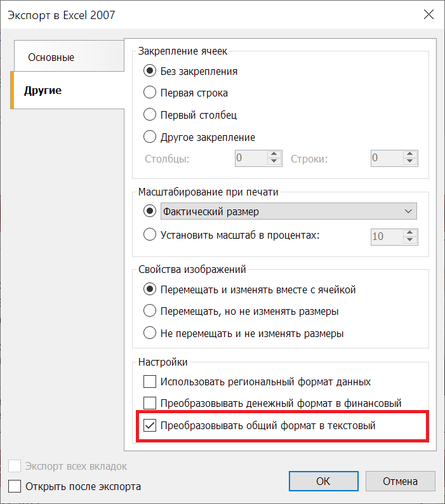
Task: Open the Фактический размер dropdown
Action: [288, 211]
